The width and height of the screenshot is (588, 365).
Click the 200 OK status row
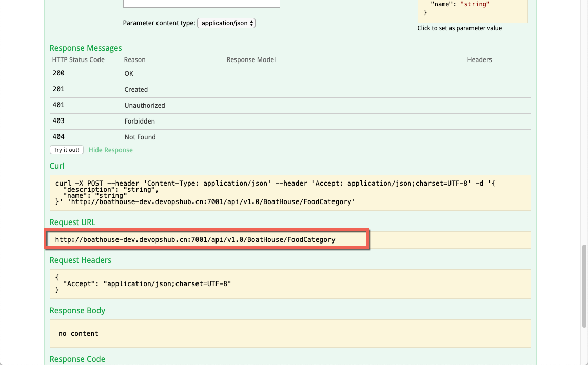pos(290,74)
